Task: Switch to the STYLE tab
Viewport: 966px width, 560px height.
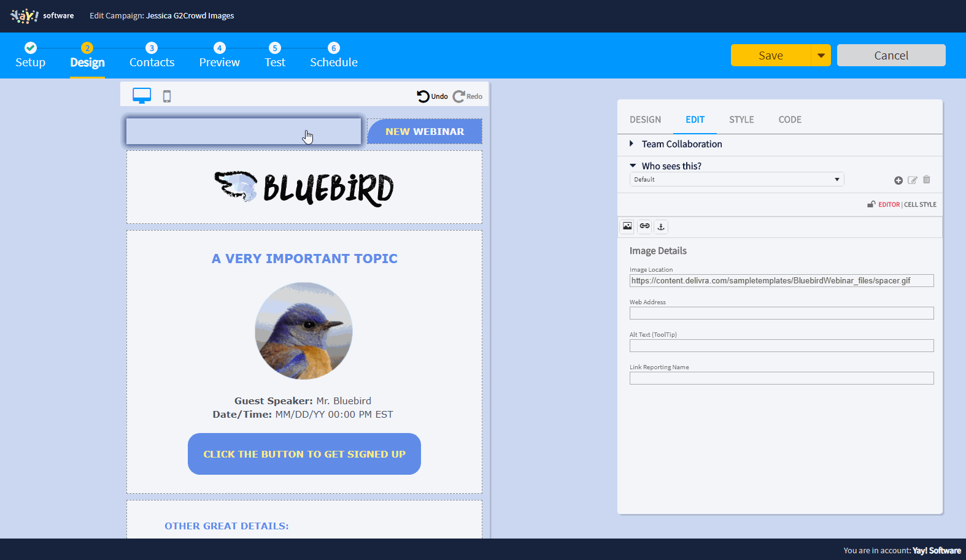Action: point(741,120)
